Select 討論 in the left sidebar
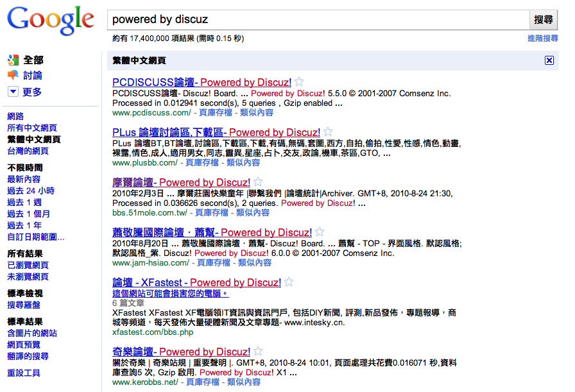Image resolution: width=575 pixels, height=392 pixels. [x=33, y=76]
